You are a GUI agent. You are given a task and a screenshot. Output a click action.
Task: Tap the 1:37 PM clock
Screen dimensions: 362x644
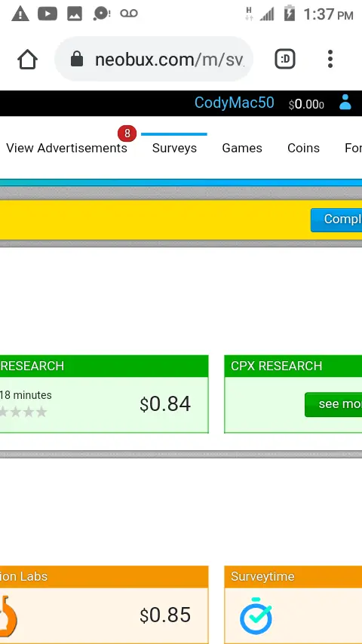pos(328,14)
